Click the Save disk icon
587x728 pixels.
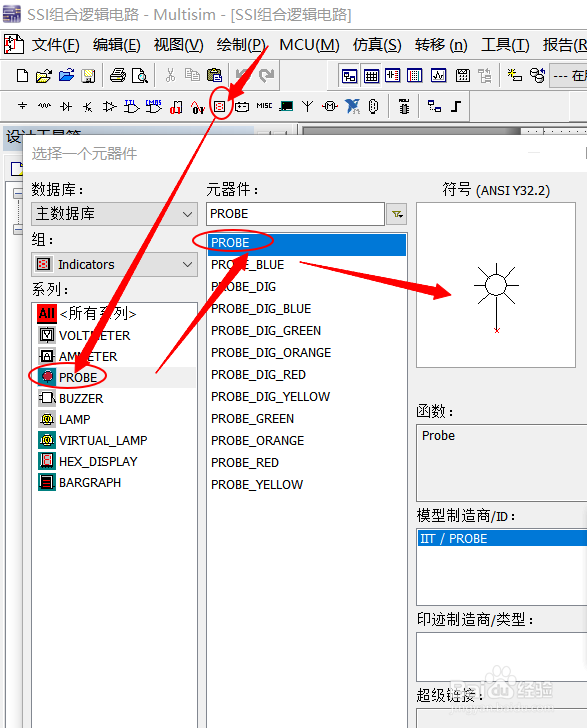(x=88, y=75)
